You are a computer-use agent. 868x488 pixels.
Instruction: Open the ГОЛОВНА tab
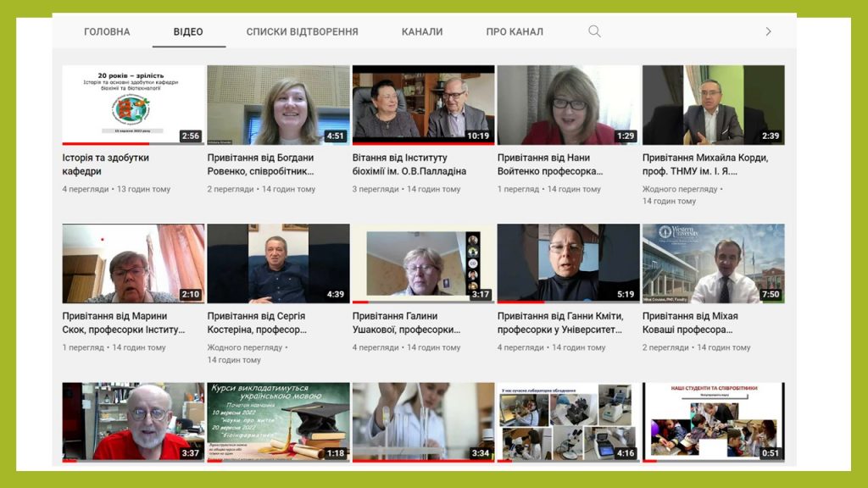pyautogui.click(x=107, y=32)
